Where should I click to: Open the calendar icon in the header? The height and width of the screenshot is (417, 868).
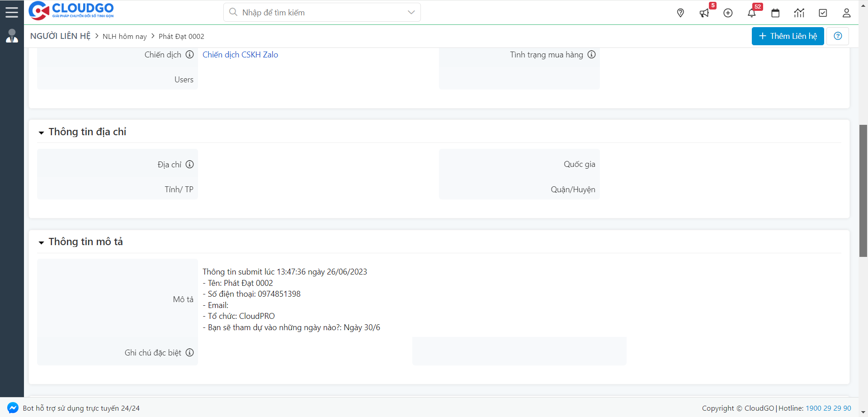click(775, 14)
